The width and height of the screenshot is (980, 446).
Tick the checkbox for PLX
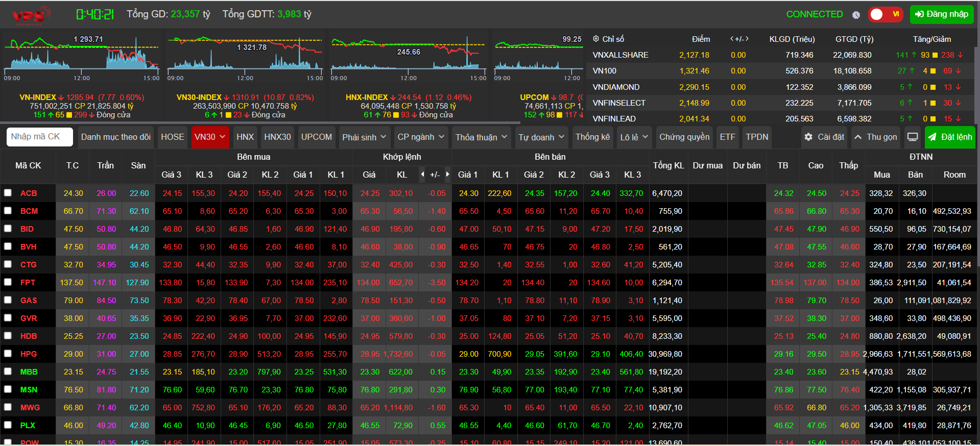[x=8, y=425]
